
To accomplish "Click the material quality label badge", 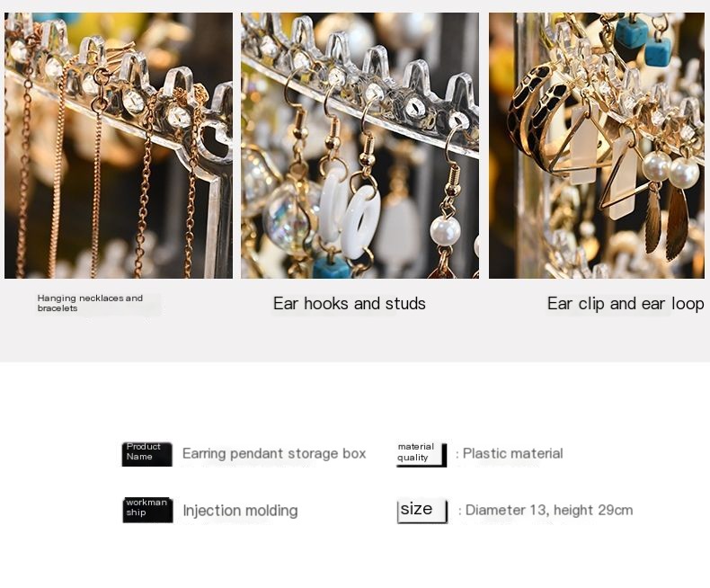I will point(422,454).
